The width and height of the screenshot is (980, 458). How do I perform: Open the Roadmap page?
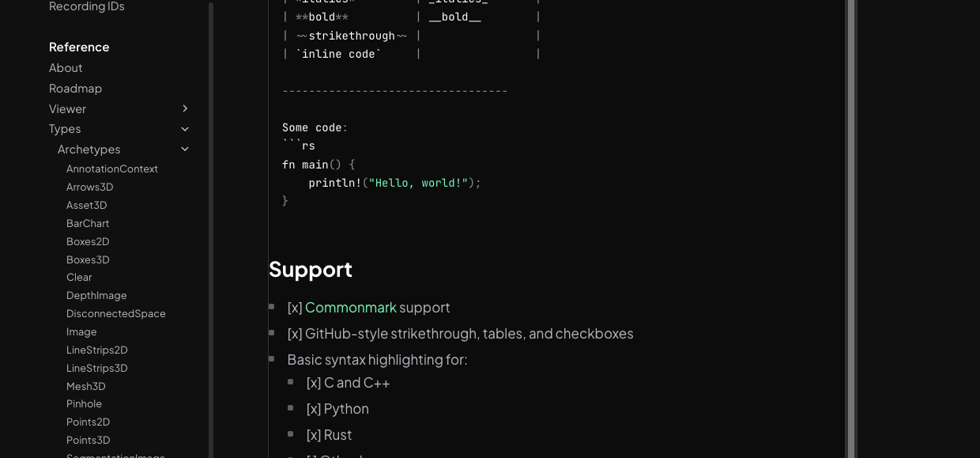[75, 88]
